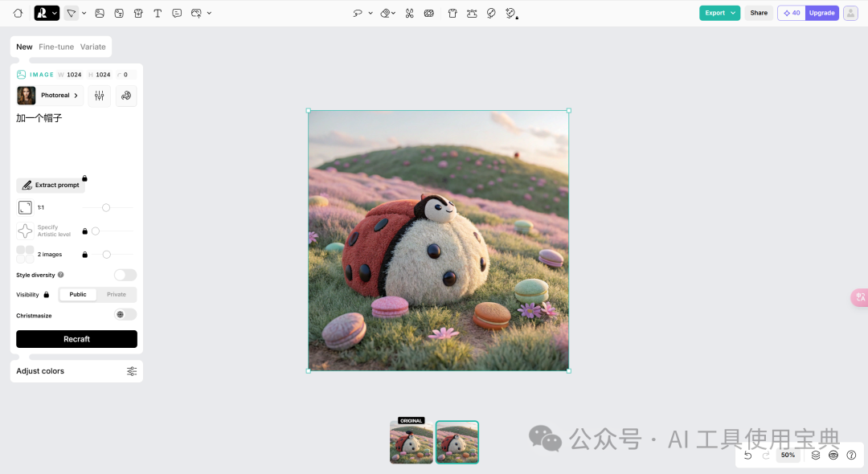Select the Text tool in the toolbar

tap(158, 13)
